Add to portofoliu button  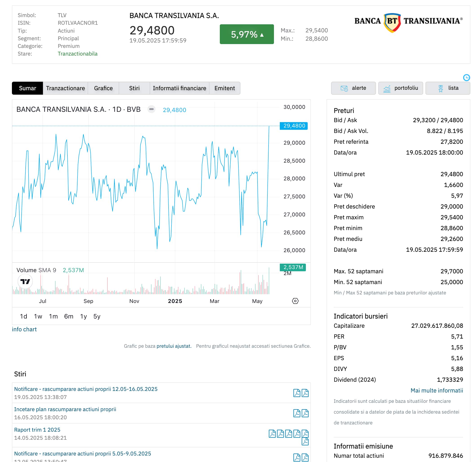pos(400,88)
